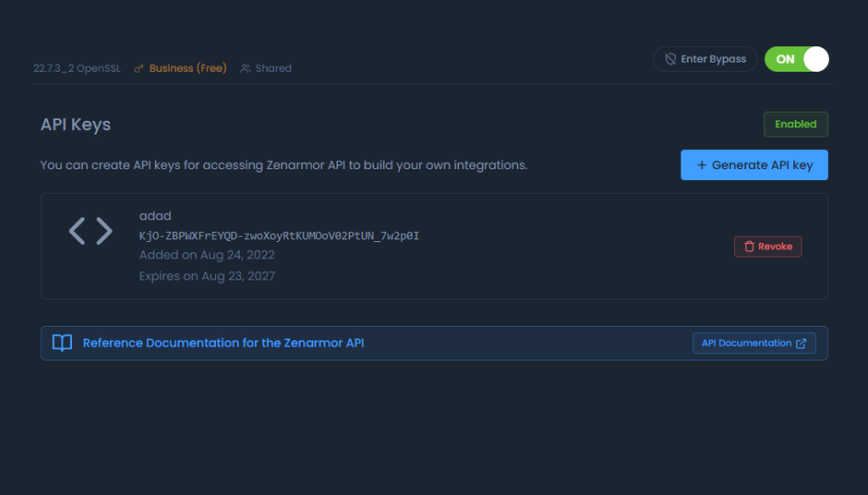Open the API Documentation button

(x=753, y=344)
